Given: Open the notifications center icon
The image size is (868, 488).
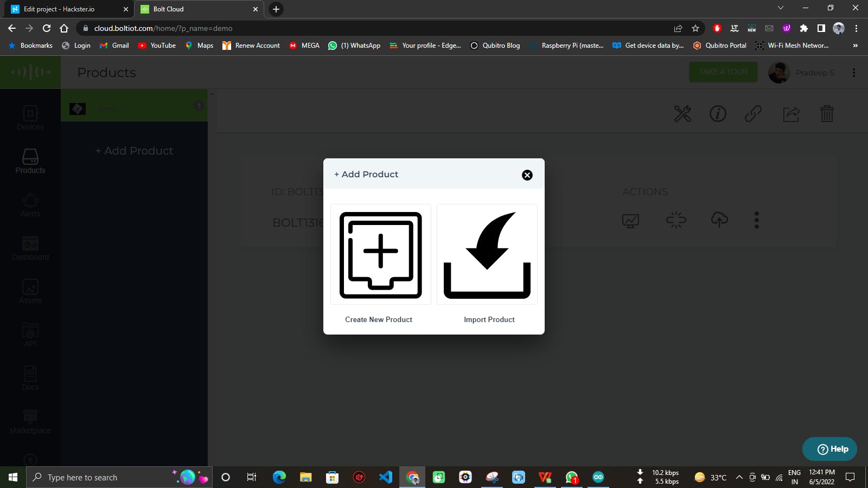Looking at the screenshot, I should [x=850, y=477].
